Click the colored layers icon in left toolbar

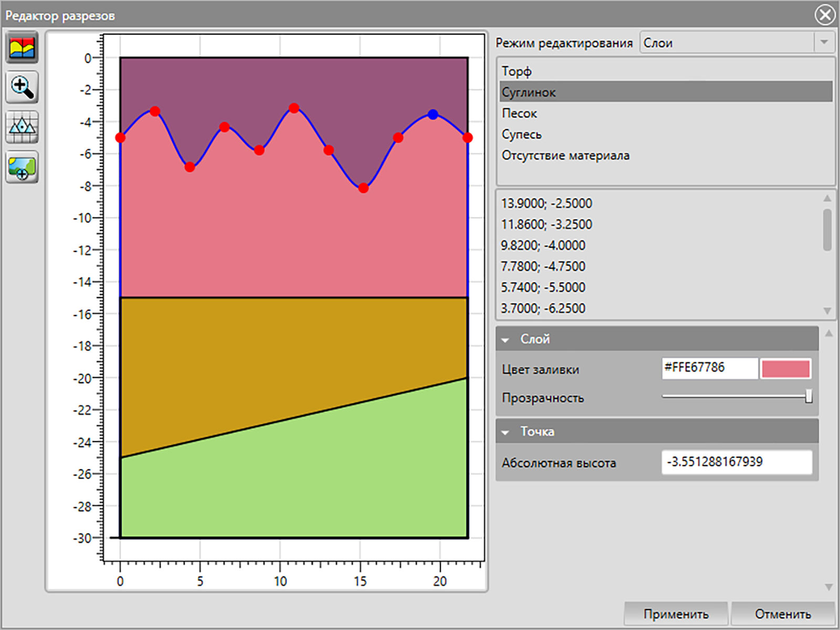click(22, 48)
